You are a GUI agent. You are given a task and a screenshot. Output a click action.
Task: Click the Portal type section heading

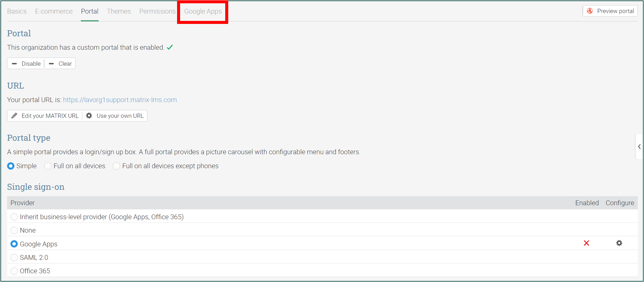tap(29, 138)
